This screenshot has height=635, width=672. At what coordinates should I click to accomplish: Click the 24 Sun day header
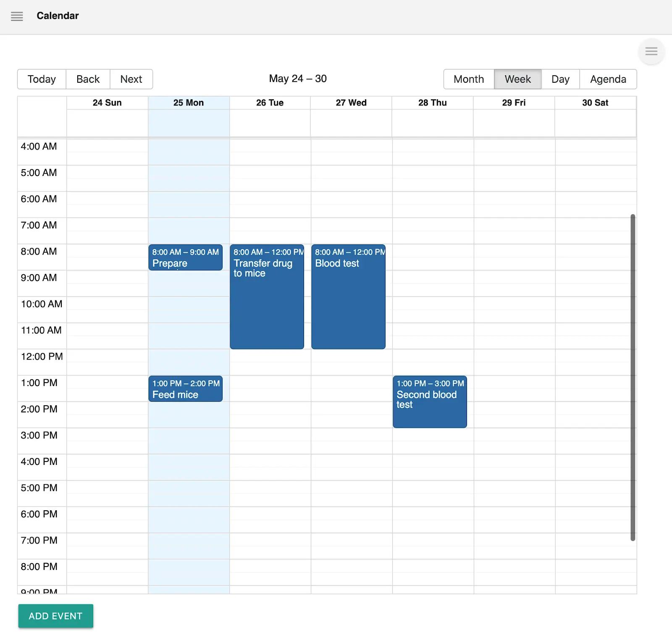(x=107, y=103)
